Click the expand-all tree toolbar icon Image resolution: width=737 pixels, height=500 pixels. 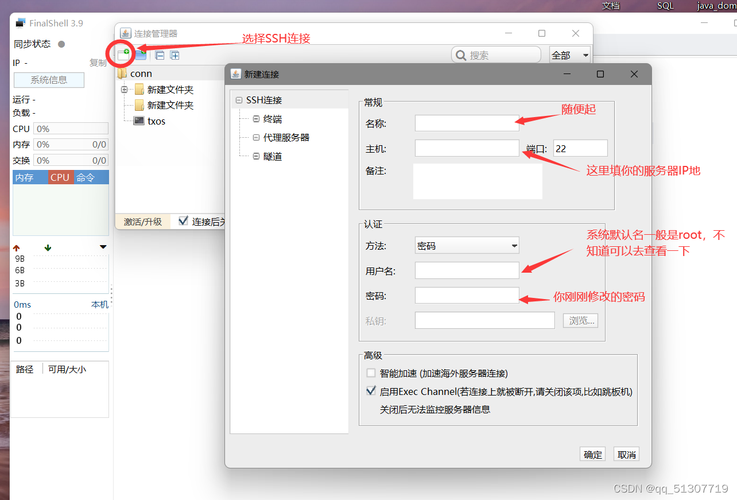click(175, 55)
